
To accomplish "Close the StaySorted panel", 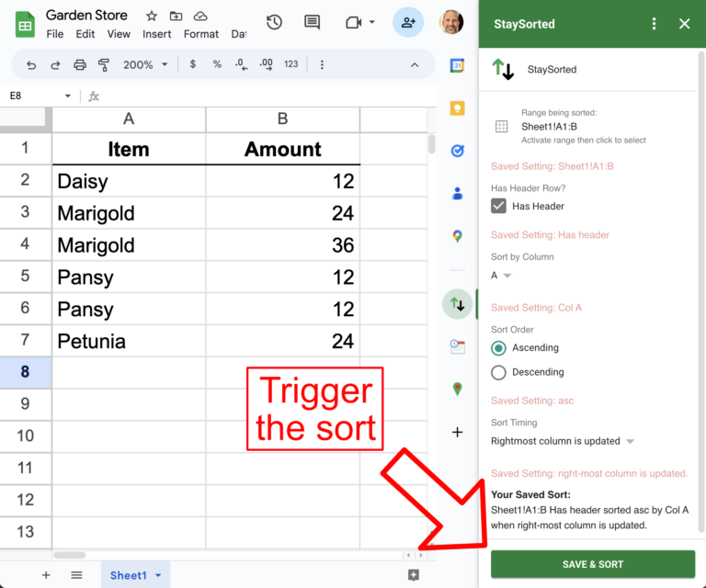I will tap(684, 24).
